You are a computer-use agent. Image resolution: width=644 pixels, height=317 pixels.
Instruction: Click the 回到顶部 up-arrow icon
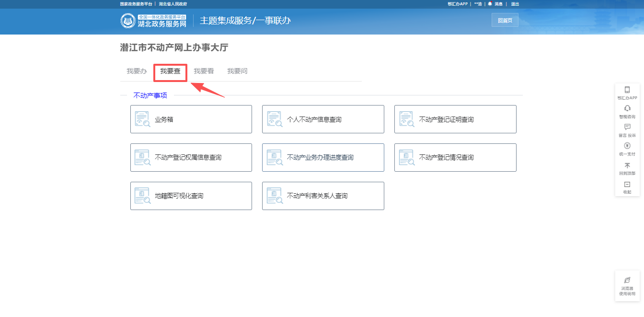pyautogui.click(x=627, y=165)
